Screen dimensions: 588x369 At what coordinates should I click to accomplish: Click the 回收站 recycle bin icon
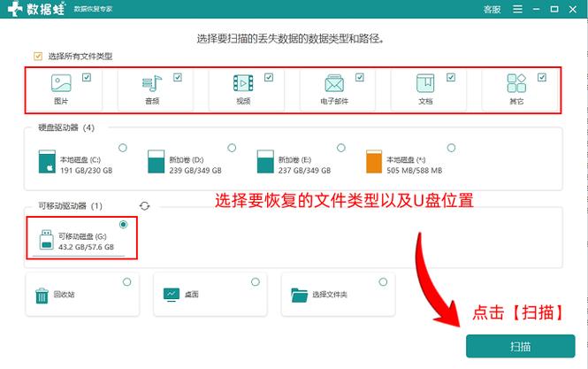(42, 296)
